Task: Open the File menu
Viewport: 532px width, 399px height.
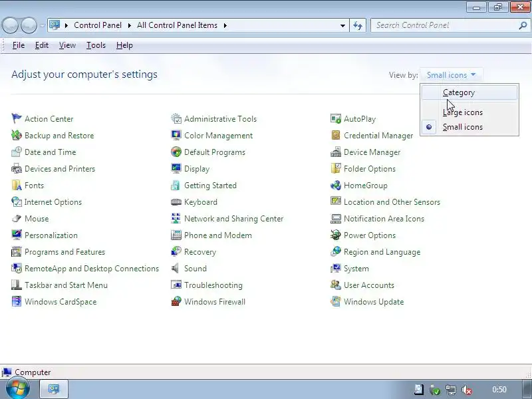Action: (x=19, y=45)
